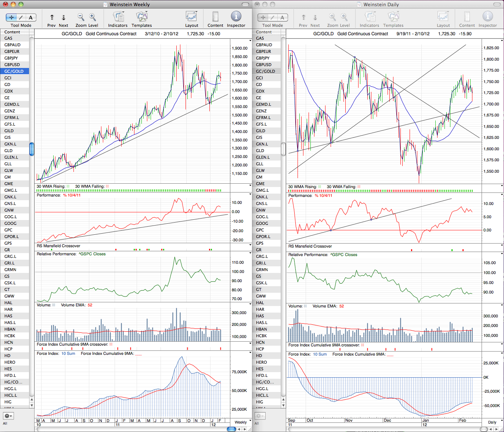The width and height of the screenshot is (504, 432).
Task: Zoom out magnifier in Weinstein Weekly toolbar
Action: (81, 17)
